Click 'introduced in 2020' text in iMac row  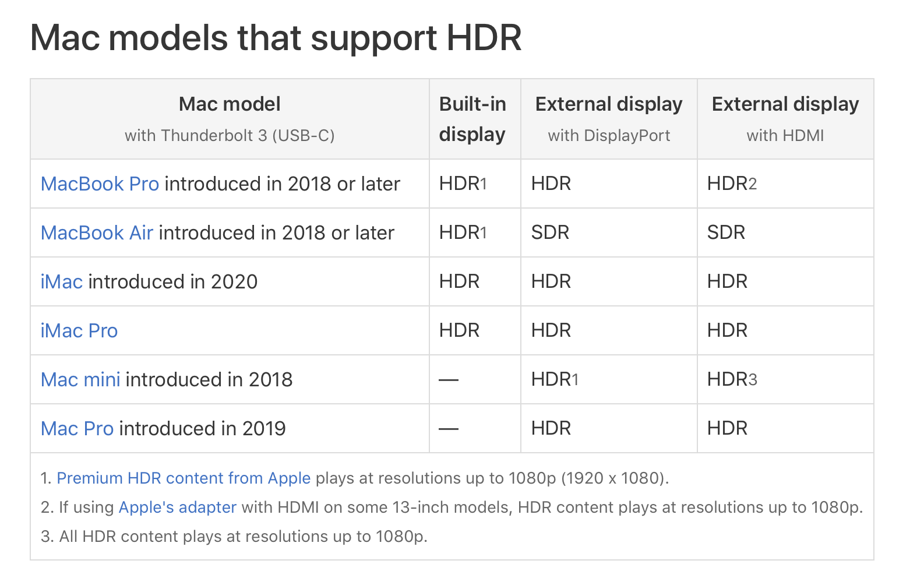(173, 282)
